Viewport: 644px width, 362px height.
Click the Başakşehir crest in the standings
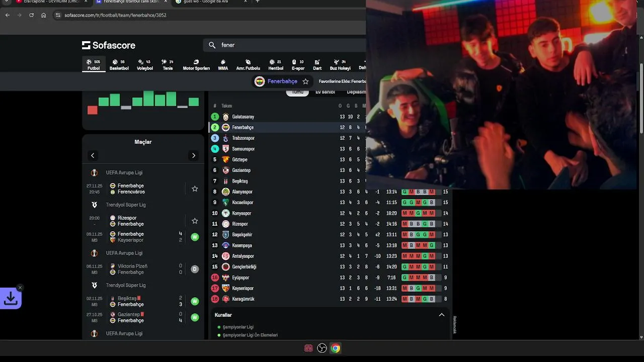pos(226,235)
